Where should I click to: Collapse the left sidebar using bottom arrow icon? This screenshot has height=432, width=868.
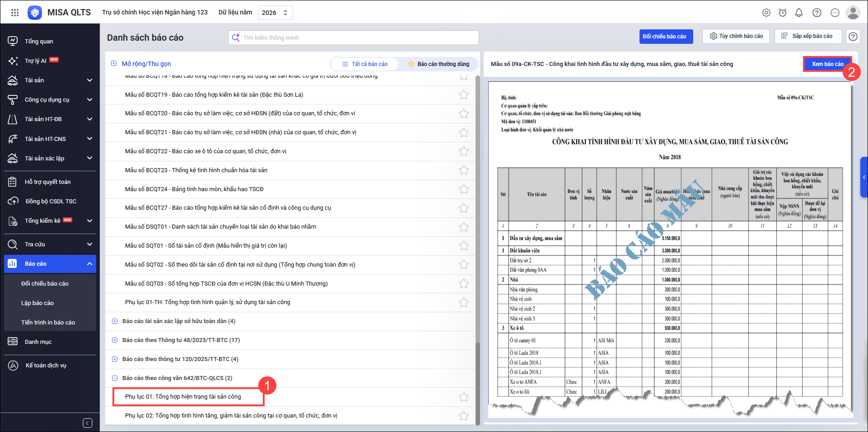tap(88, 423)
